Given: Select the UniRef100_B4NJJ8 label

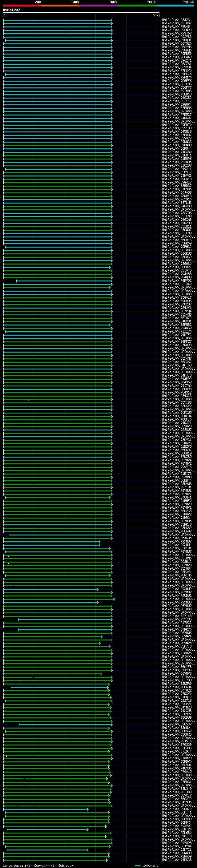Looking at the screenshot, I should (177, 375).
